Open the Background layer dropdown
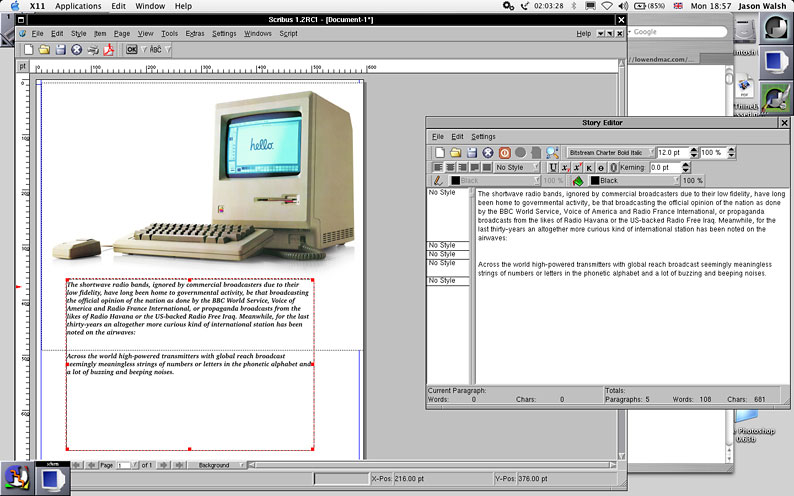 click(218, 466)
